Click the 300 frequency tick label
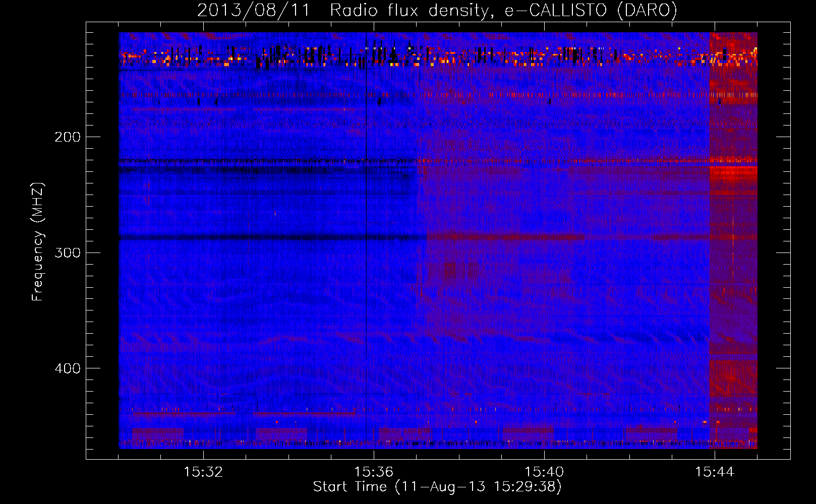 click(68, 253)
